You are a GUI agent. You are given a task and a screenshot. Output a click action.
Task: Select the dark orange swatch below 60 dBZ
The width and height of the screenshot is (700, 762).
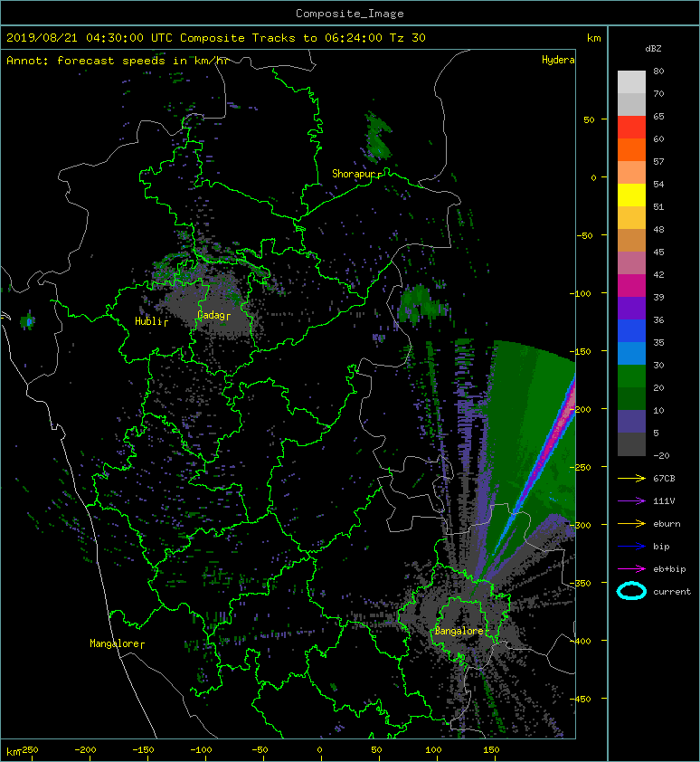coord(631,150)
